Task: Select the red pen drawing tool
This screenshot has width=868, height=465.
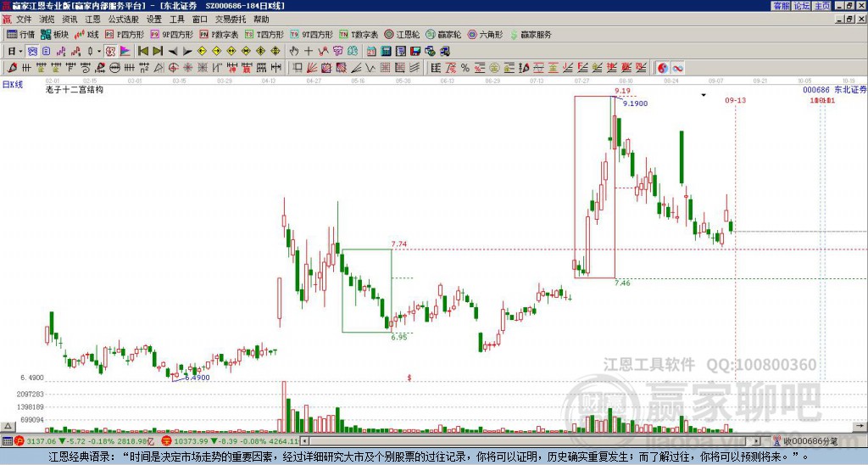Action: pos(12,68)
